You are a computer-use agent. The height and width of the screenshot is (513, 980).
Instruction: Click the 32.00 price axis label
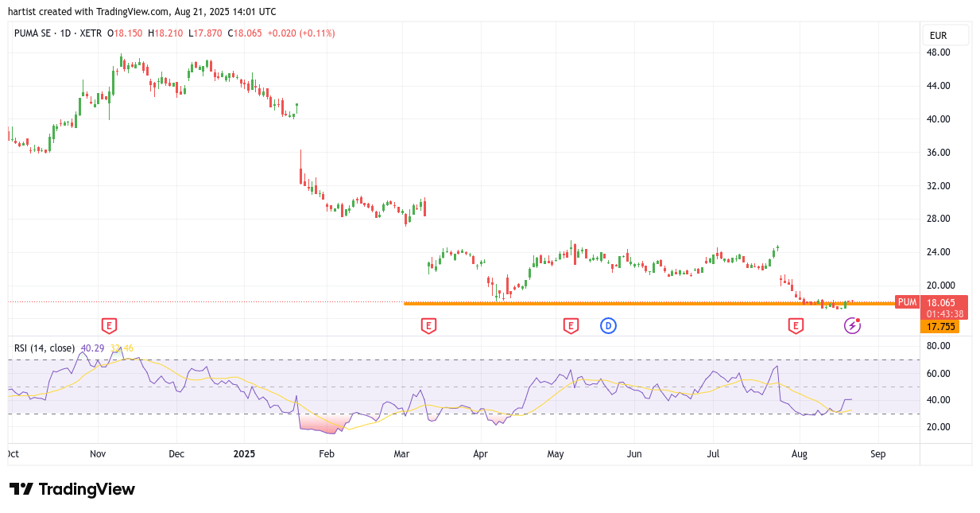tap(939, 186)
